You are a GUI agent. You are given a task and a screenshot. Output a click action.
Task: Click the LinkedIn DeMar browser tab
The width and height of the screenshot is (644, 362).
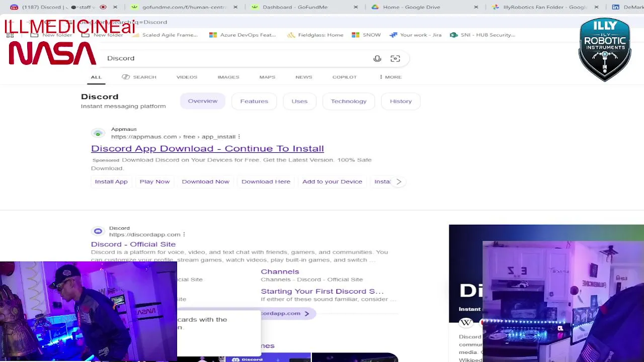coord(627,7)
